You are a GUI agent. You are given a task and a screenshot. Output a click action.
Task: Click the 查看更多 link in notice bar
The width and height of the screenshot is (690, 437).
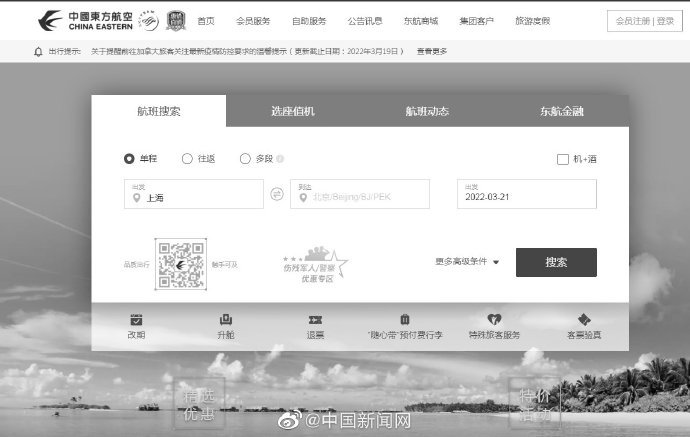pos(434,51)
